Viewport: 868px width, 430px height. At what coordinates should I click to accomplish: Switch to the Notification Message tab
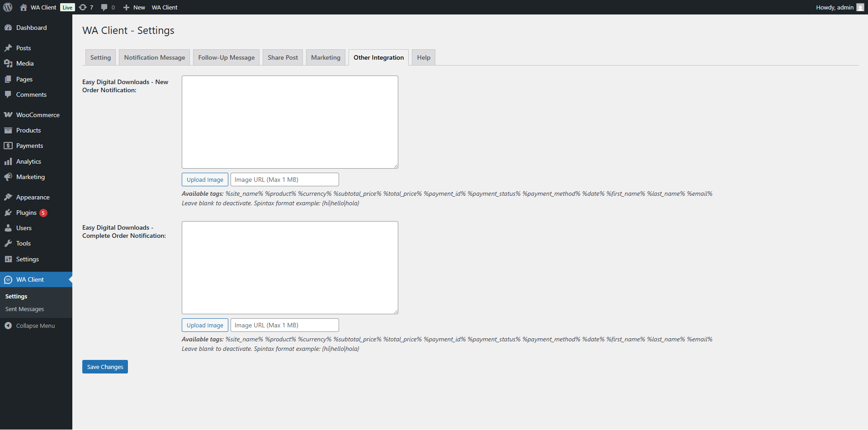[155, 57]
